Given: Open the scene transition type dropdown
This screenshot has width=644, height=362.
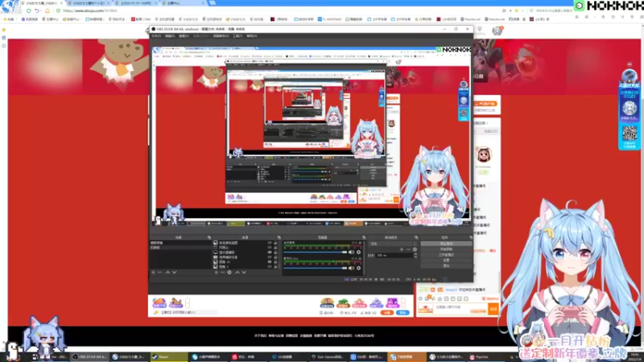Looking at the screenshot, I should tap(393, 244).
